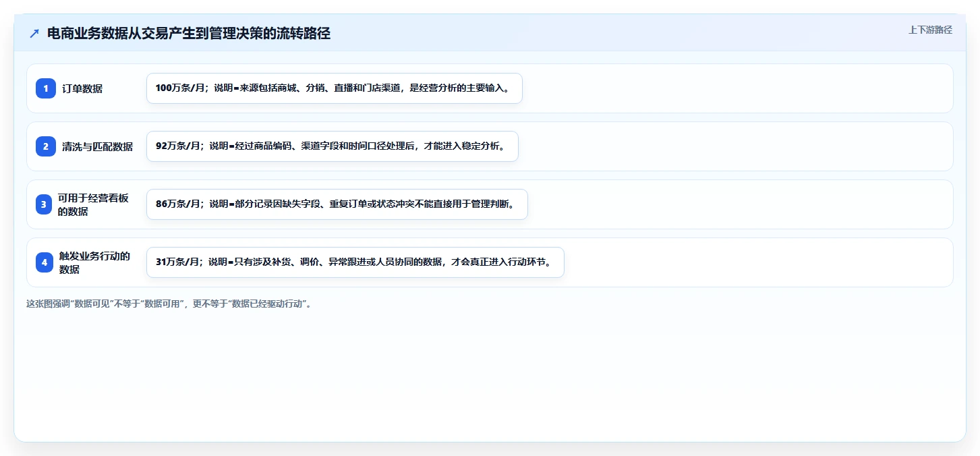Select the 清洗与匹配数据 label
The width and height of the screenshot is (980, 456).
click(x=97, y=146)
